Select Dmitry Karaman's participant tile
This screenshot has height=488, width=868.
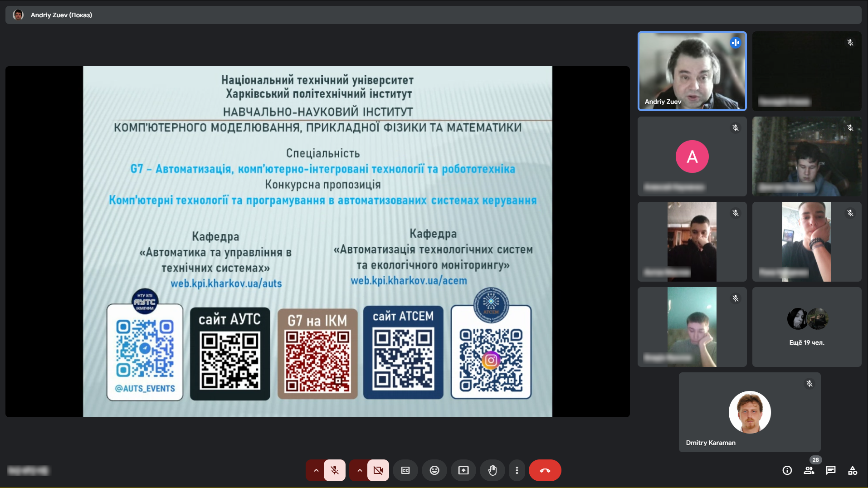pos(750,412)
